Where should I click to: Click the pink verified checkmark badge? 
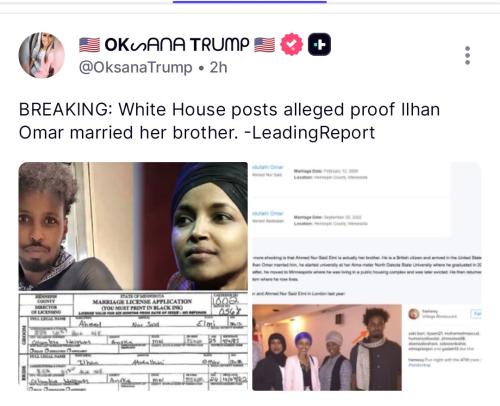pos(292,44)
